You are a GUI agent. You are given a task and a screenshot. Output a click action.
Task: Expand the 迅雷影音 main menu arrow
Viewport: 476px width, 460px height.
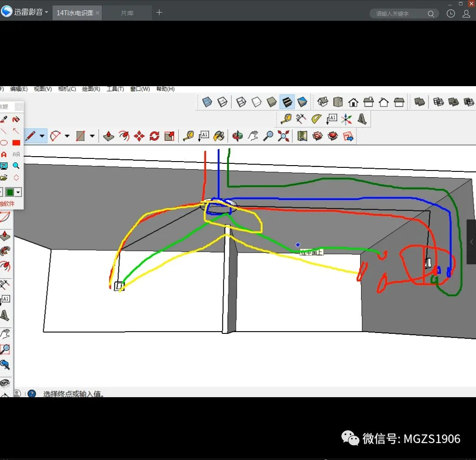[x=46, y=12]
